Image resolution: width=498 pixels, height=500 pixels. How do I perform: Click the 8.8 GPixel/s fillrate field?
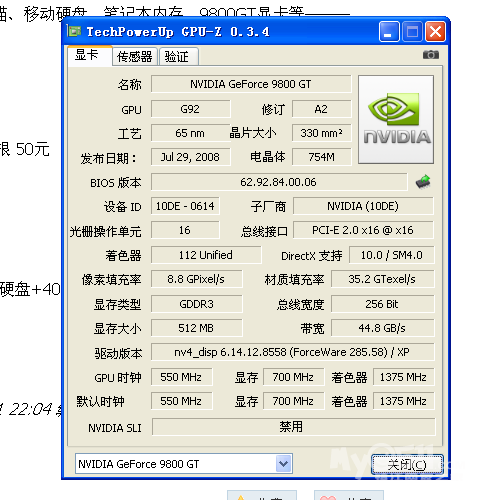coord(197,279)
